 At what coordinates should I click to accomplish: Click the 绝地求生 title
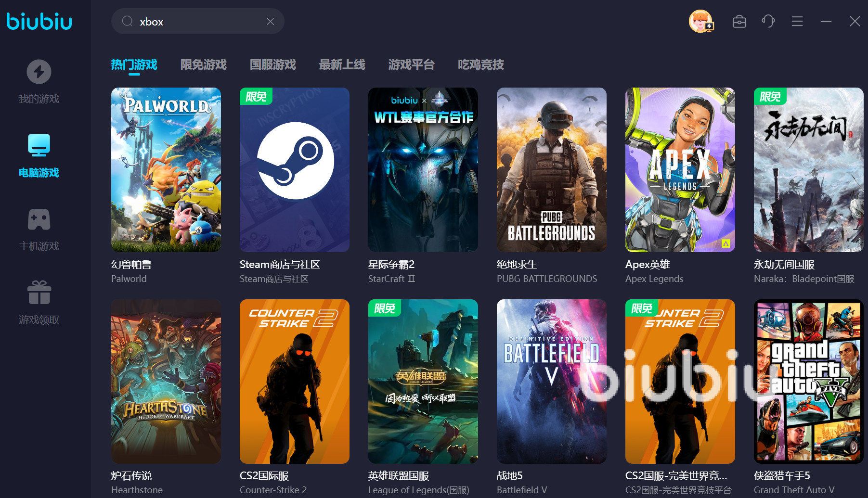pos(517,264)
